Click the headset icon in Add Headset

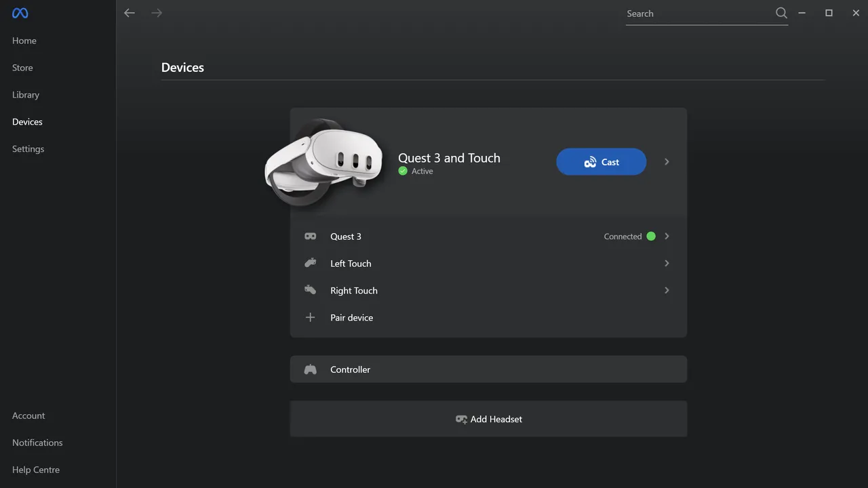pyautogui.click(x=461, y=419)
